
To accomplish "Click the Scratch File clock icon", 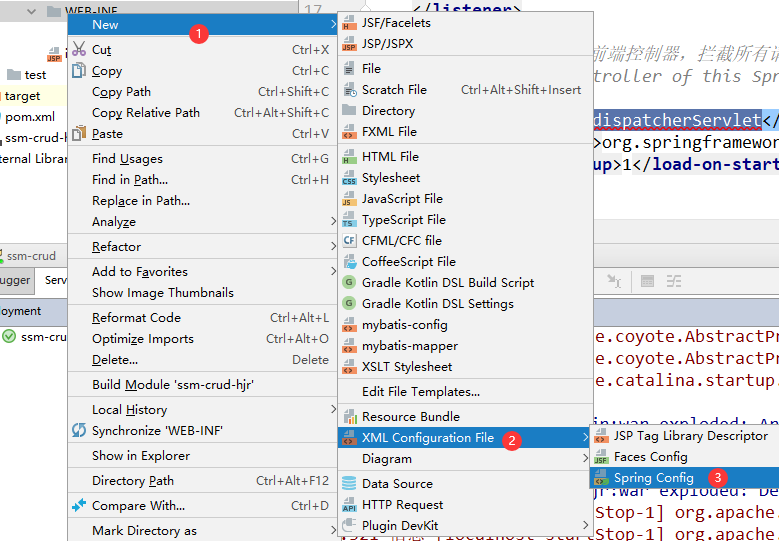I will click(349, 89).
